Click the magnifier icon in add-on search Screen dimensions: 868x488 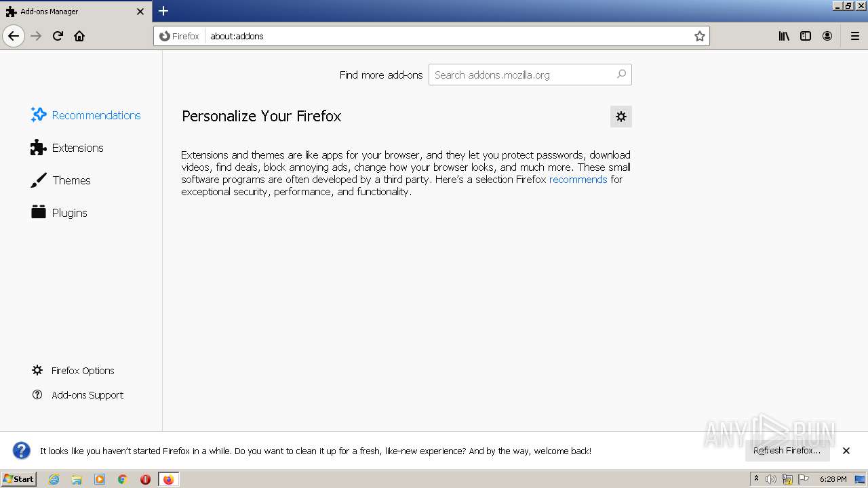(621, 75)
